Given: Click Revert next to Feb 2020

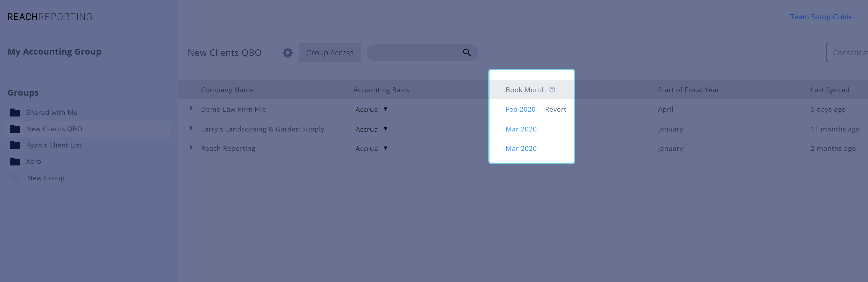Looking at the screenshot, I should [x=555, y=109].
